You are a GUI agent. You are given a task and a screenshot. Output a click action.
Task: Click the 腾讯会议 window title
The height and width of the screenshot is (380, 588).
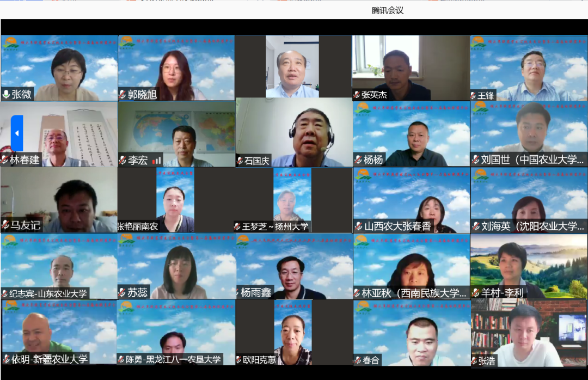click(x=388, y=10)
